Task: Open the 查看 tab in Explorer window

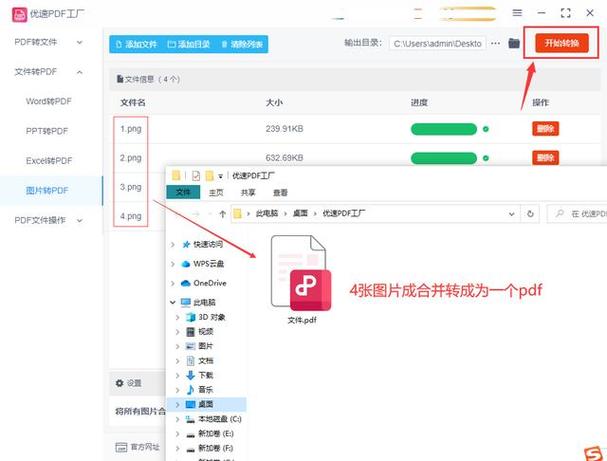Action: [x=280, y=192]
